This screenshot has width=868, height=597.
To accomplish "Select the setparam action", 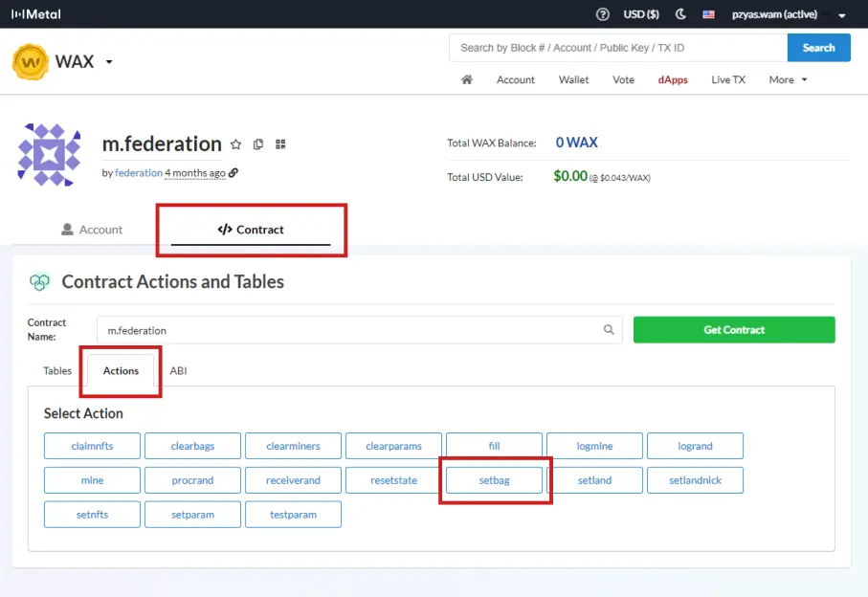I will pos(192,515).
